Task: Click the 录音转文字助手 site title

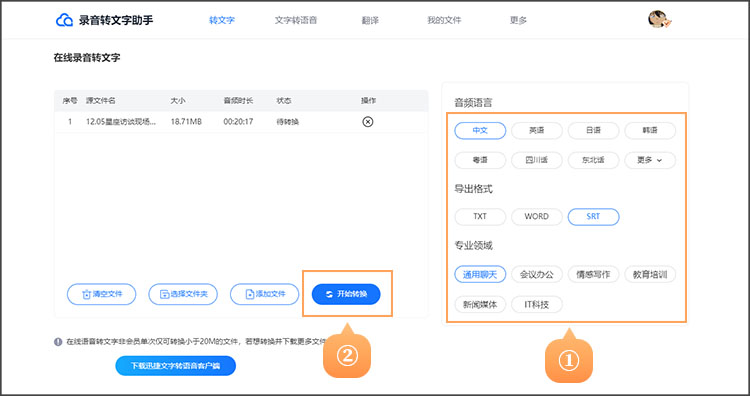Action: [x=116, y=20]
